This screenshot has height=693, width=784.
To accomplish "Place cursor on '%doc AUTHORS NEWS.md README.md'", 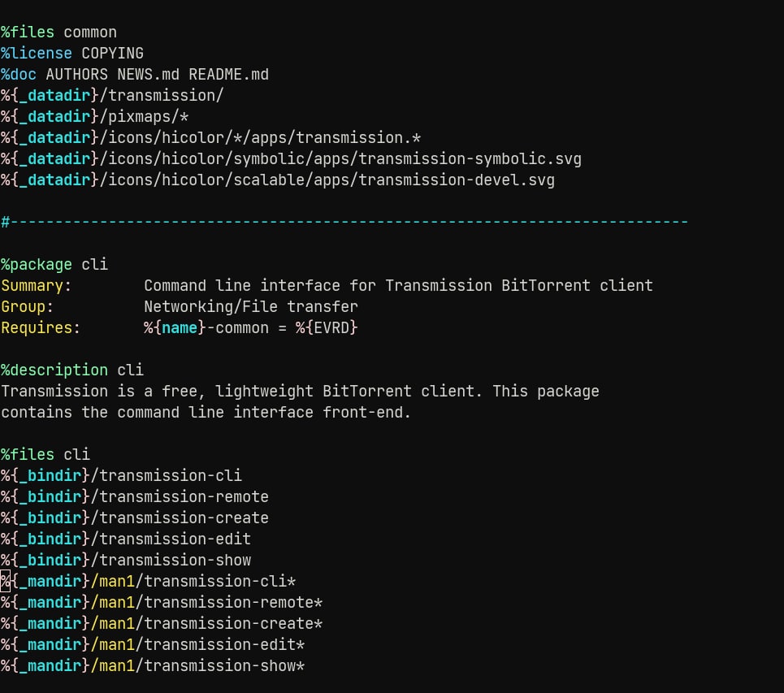I will coord(135,75).
